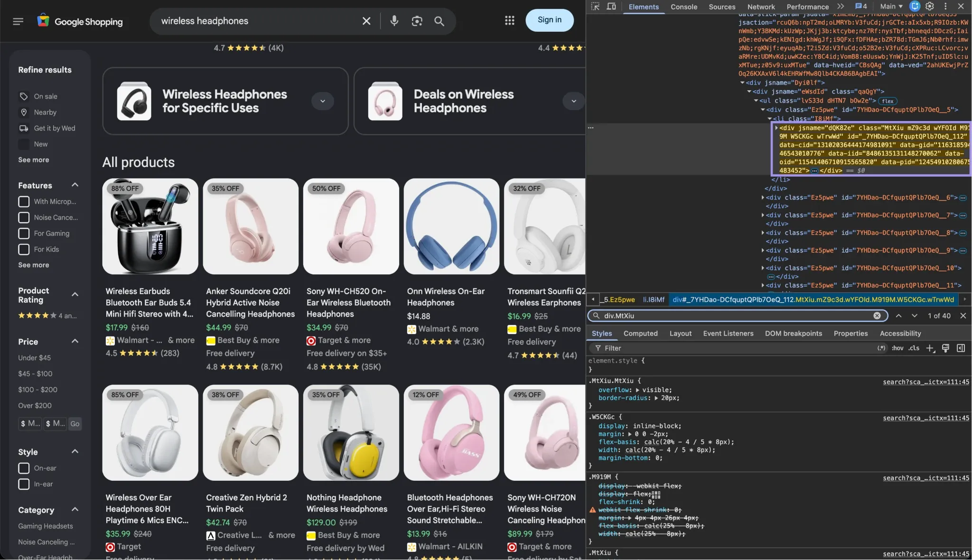Open DevTools settings gear

point(929,6)
